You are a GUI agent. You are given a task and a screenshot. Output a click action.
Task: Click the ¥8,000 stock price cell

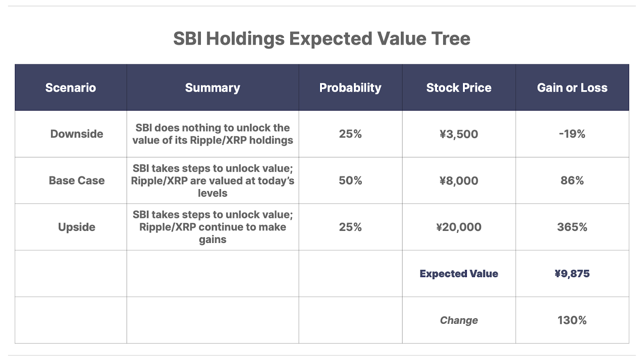pos(459,181)
